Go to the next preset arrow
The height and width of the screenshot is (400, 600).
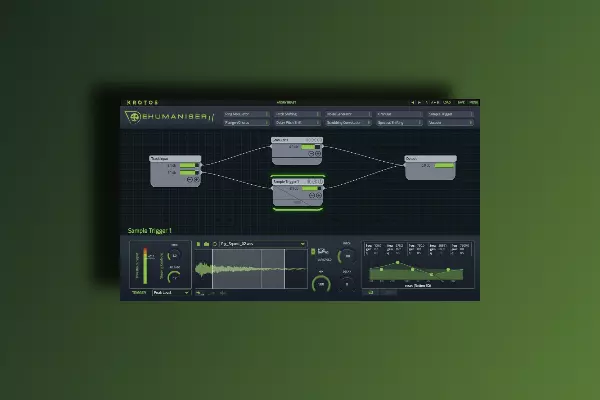pyautogui.click(x=419, y=103)
